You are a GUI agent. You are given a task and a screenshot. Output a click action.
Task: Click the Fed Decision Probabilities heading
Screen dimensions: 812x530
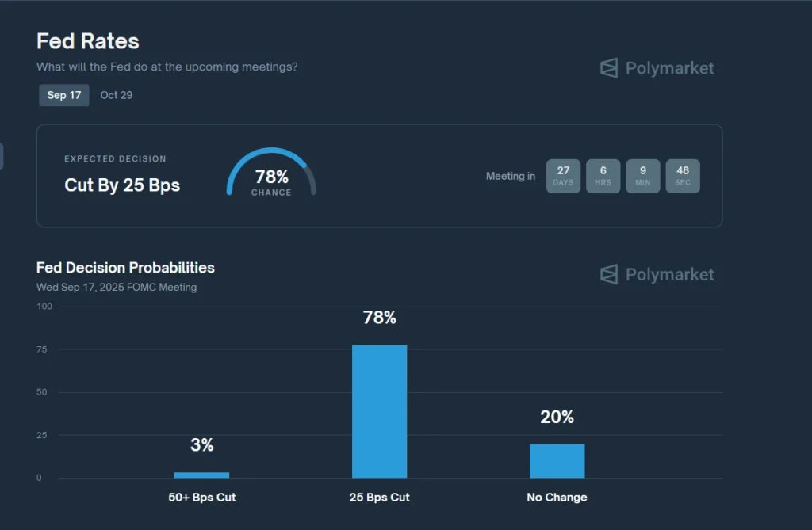coord(125,268)
